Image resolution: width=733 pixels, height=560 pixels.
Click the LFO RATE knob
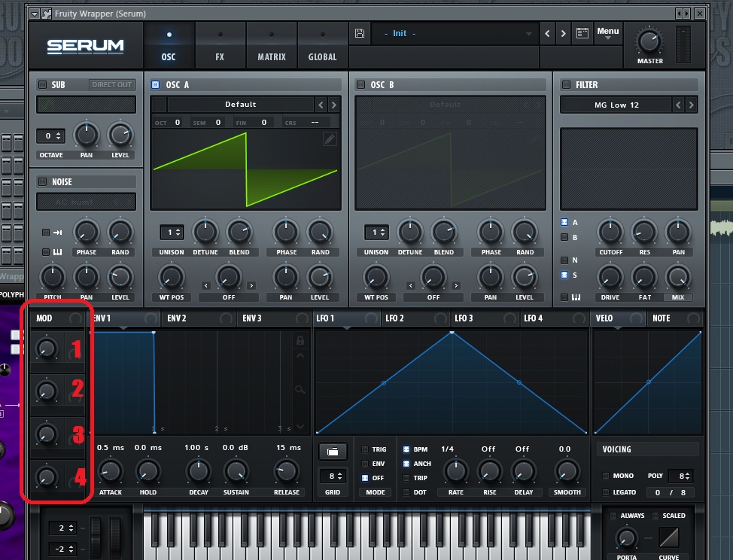point(456,471)
